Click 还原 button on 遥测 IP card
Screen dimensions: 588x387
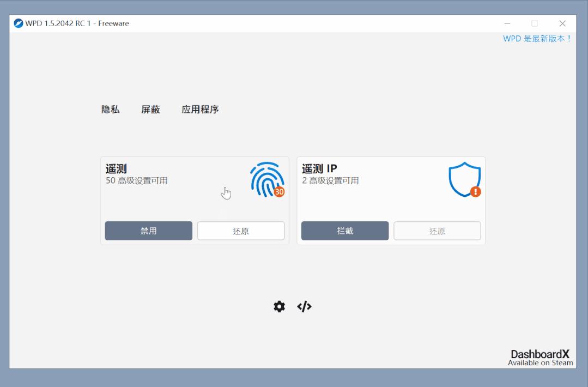[437, 231]
